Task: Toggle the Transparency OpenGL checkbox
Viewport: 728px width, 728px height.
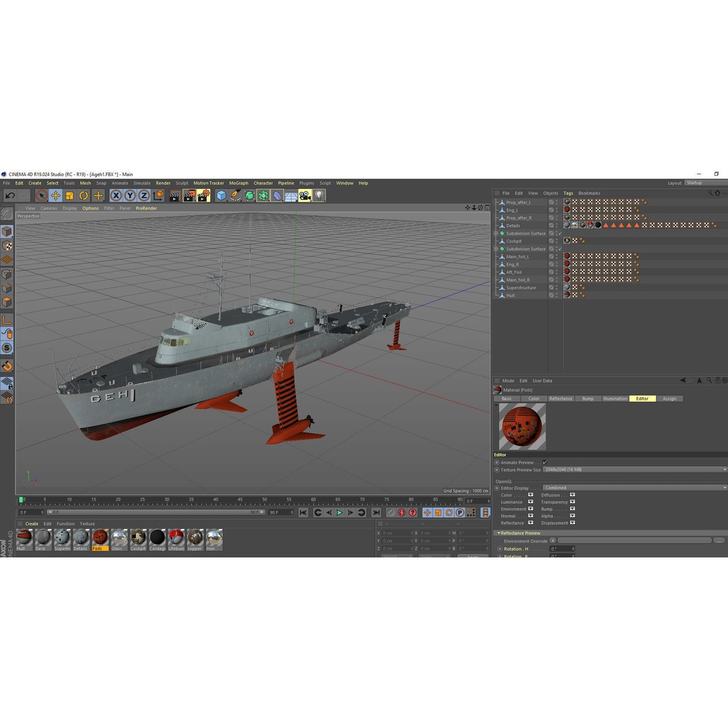Action: pos(572,502)
